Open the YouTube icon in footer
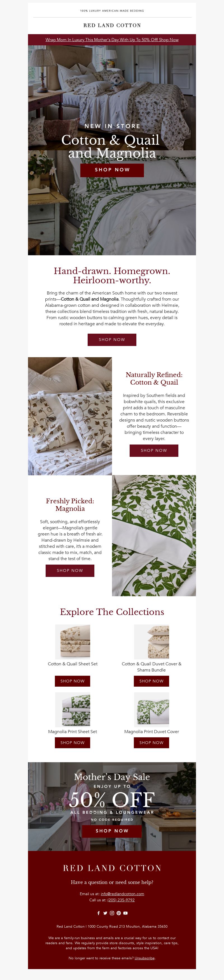The width and height of the screenshot is (224, 980). pyautogui.click(x=125, y=913)
